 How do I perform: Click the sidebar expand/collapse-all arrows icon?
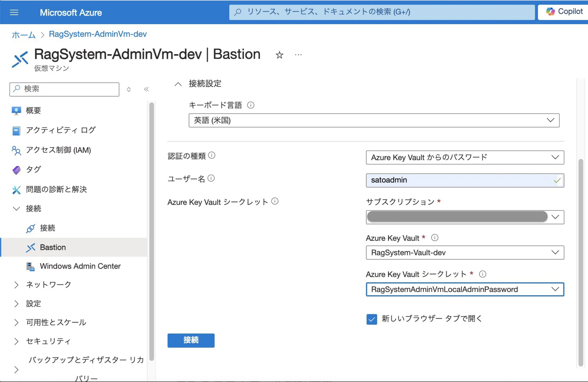tap(129, 89)
